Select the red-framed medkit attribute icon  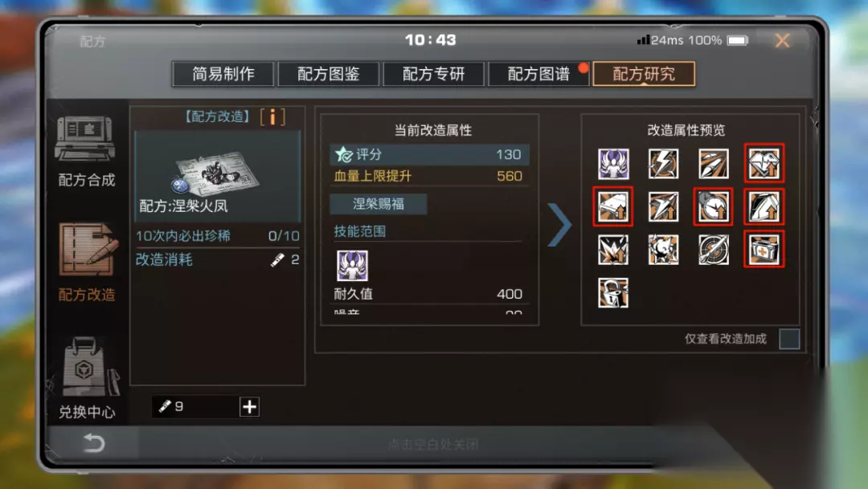764,250
